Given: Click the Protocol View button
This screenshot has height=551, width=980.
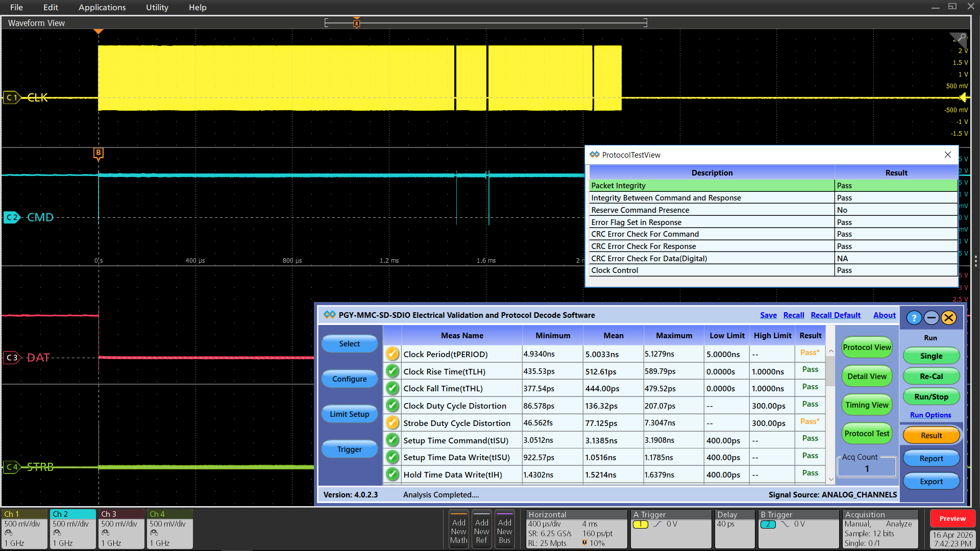Looking at the screenshot, I should tap(867, 347).
